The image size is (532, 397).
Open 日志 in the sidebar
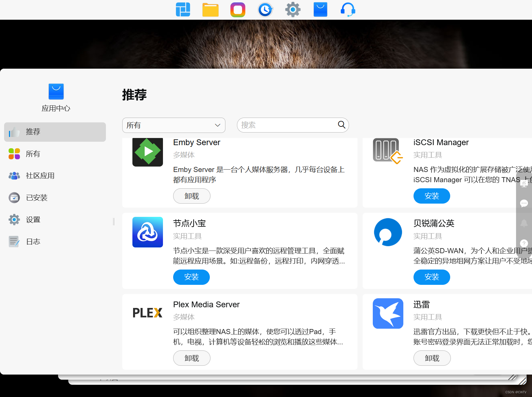click(x=55, y=242)
